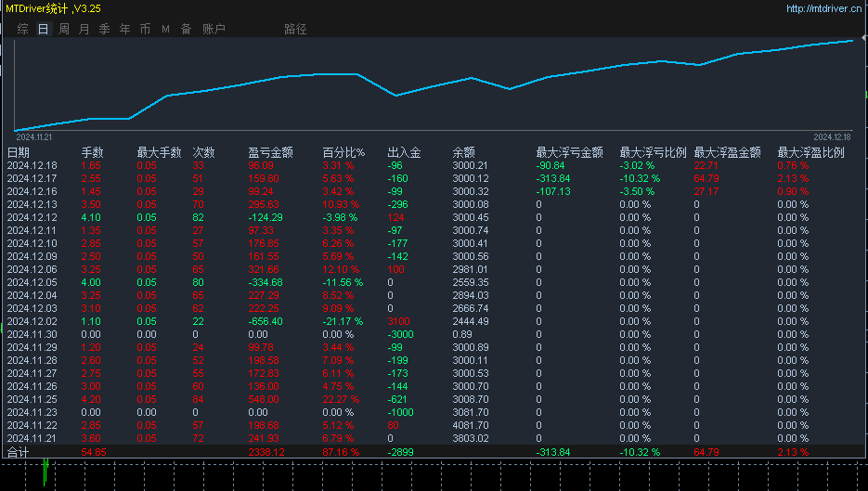Click the 2024.12.18 chart end date
Viewport: 868px width, 491px height.
[833, 136]
